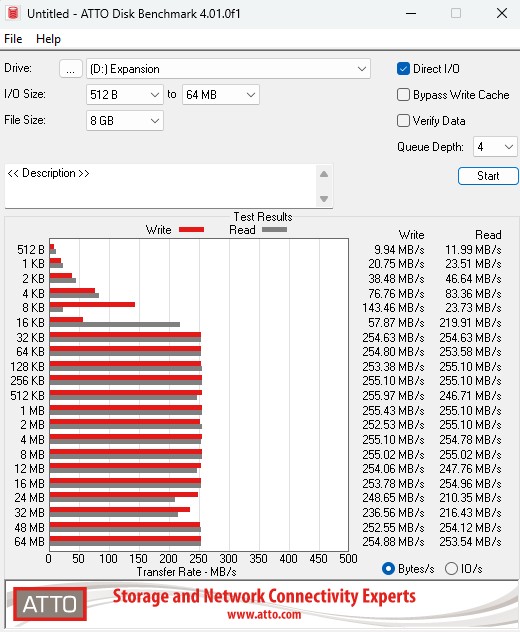Image resolution: width=520 pixels, height=632 pixels.
Task: Click the gray Read legend swatch
Action: 275,230
